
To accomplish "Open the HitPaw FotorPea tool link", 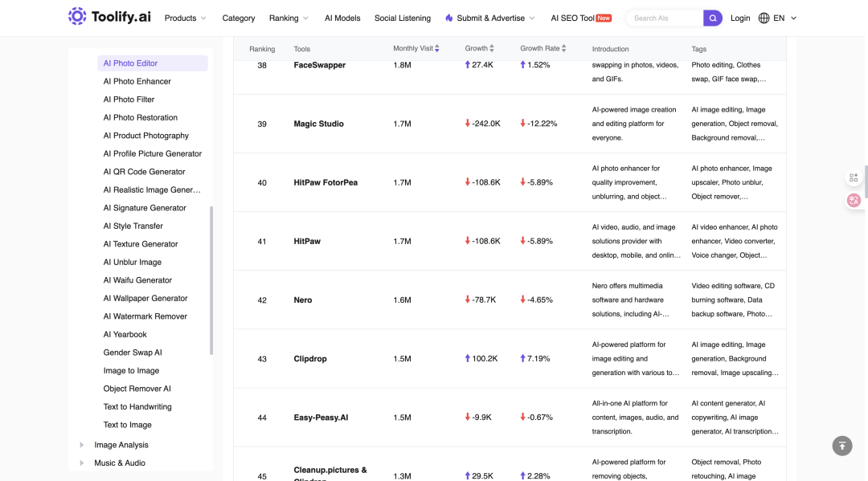I will tap(325, 182).
